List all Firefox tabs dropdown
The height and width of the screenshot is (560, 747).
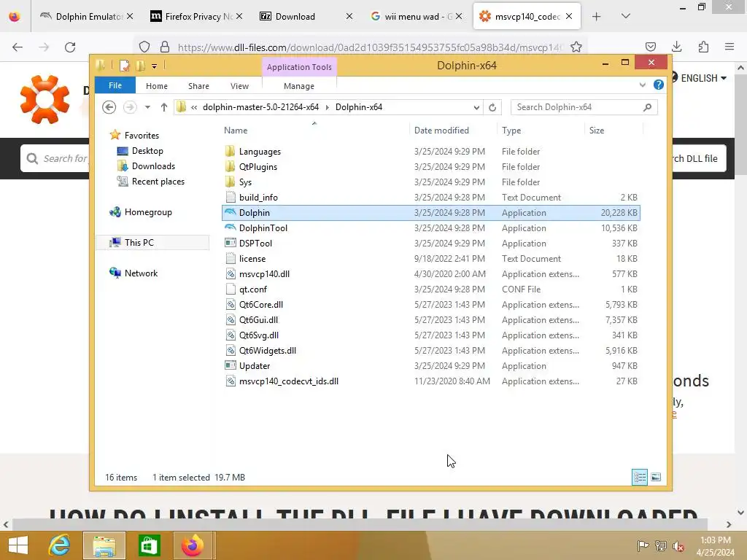coord(626,16)
